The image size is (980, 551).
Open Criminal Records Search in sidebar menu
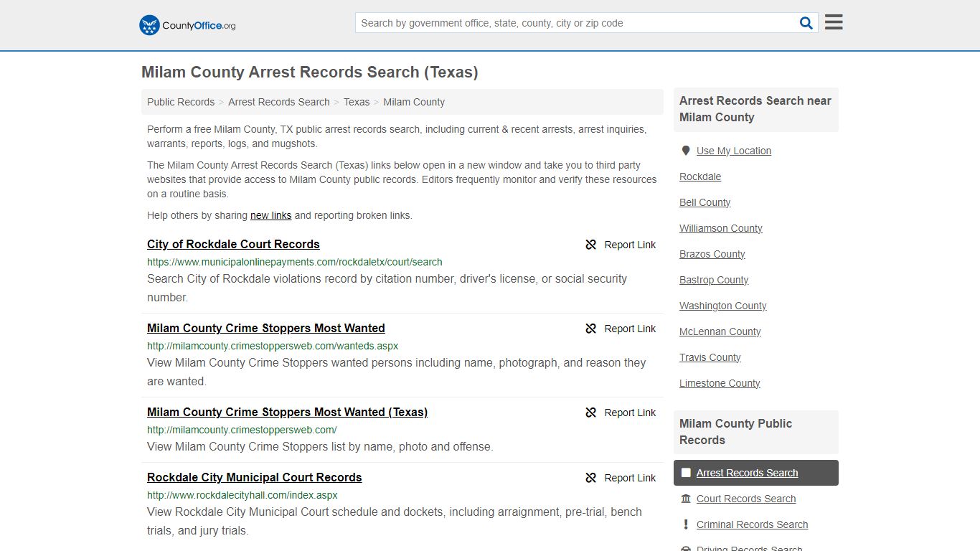752,524
